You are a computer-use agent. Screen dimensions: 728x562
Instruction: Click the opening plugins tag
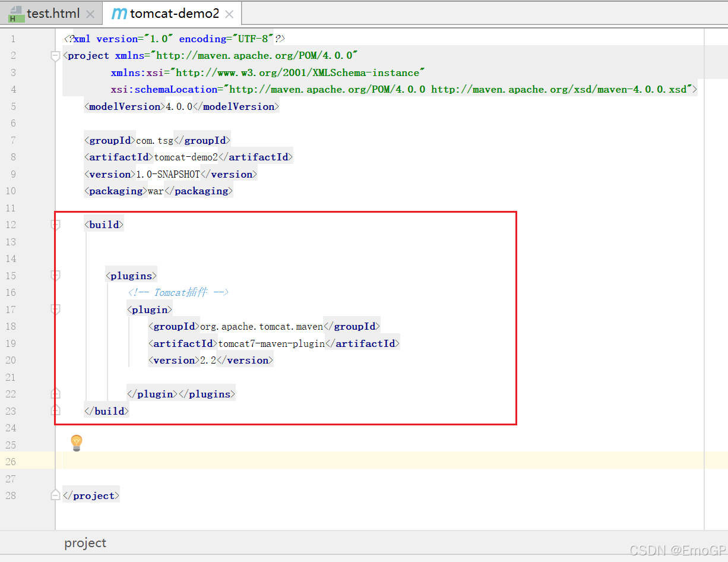pyautogui.click(x=131, y=276)
